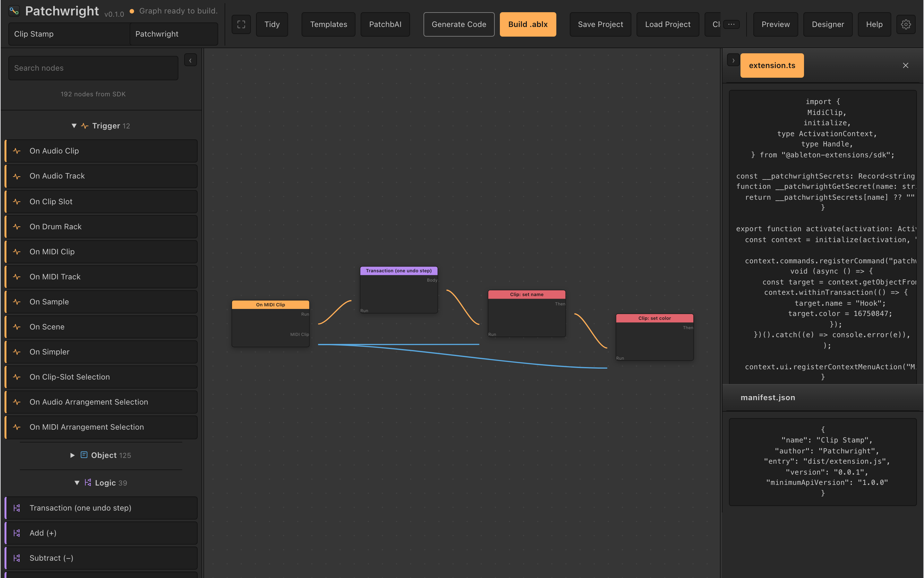Click the Body port on Transaction node
Image resolution: width=924 pixels, height=578 pixels.
(x=432, y=280)
